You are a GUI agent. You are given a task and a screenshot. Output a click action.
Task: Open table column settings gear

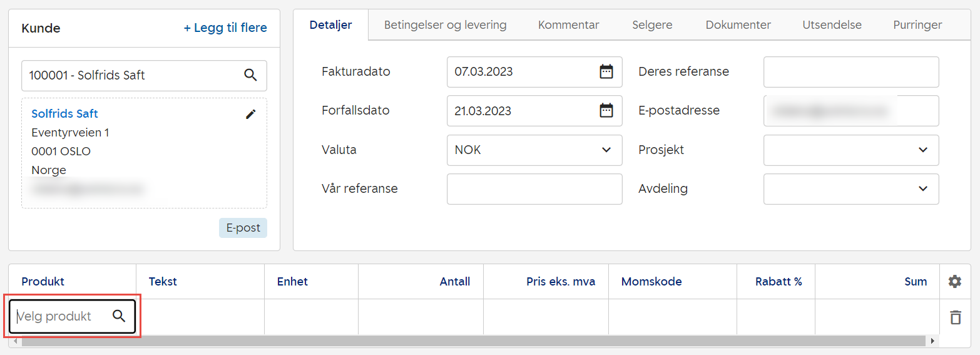click(x=954, y=282)
